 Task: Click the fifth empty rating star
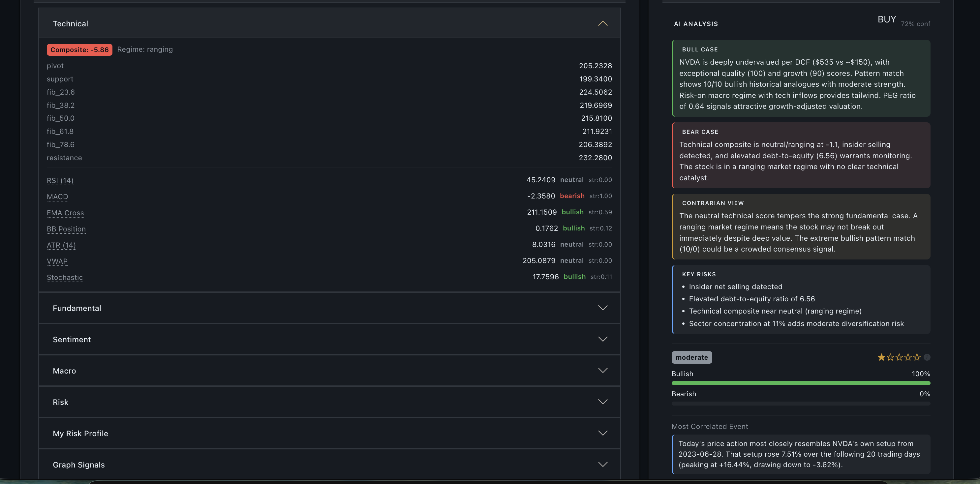pyautogui.click(x=917, y=357)
